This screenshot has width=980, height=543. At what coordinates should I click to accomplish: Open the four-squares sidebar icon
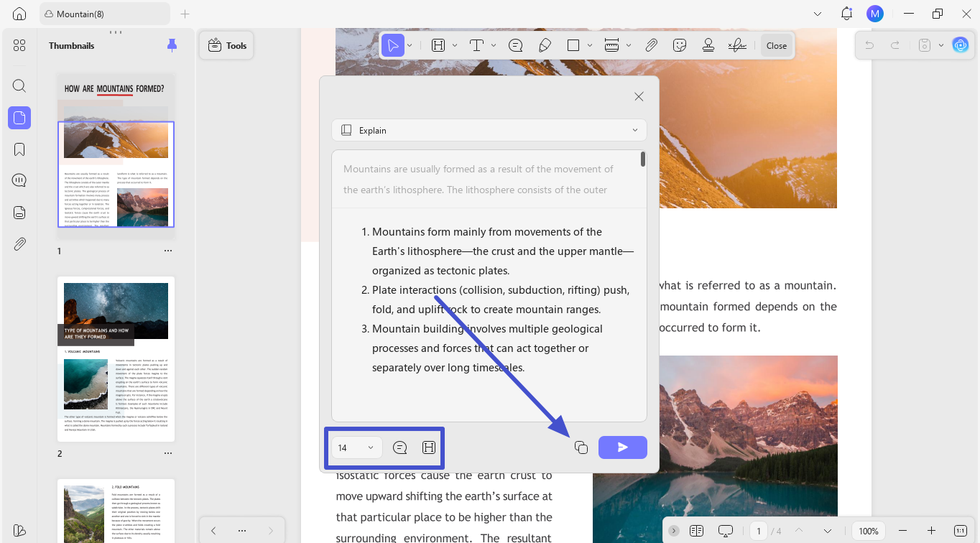pos(19,45)
